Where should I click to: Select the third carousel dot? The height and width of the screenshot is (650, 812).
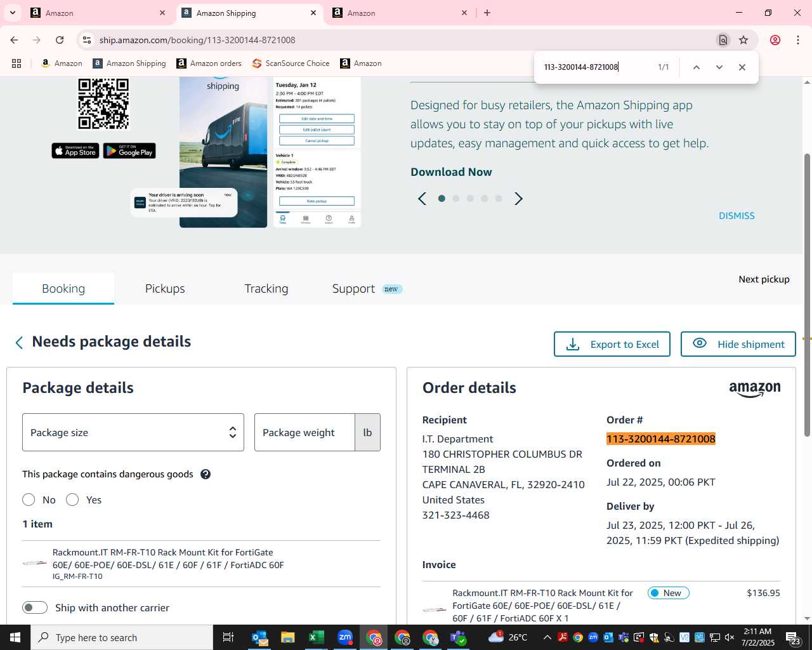point(470,199)
